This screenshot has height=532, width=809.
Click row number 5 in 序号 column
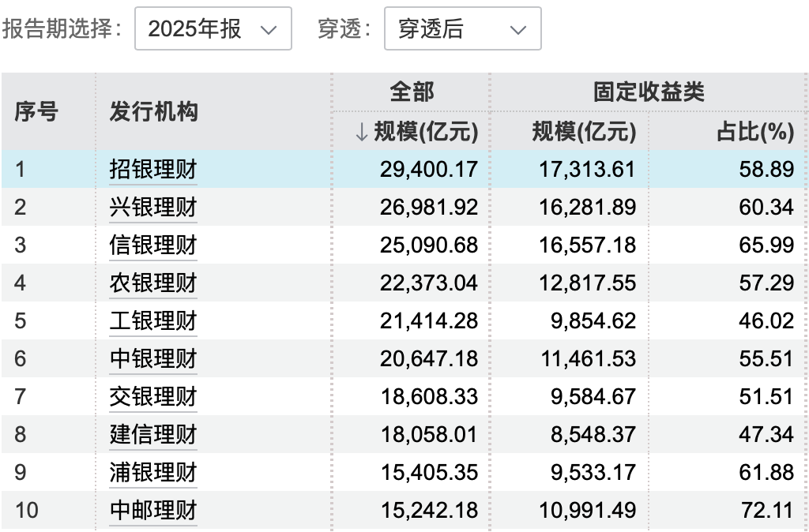tap(20, 320)
